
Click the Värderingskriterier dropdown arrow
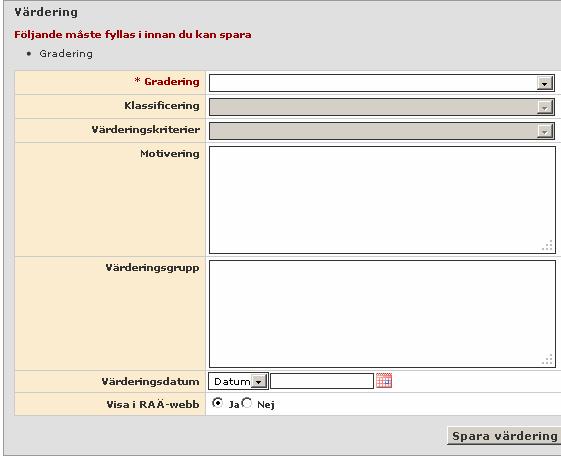pos(544,131)
